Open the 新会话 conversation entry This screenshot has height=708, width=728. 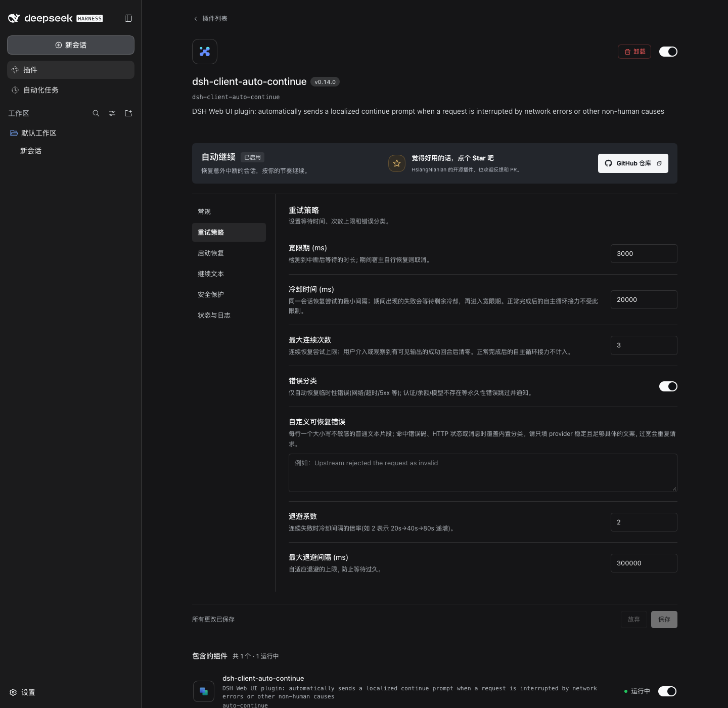(71, 151)
